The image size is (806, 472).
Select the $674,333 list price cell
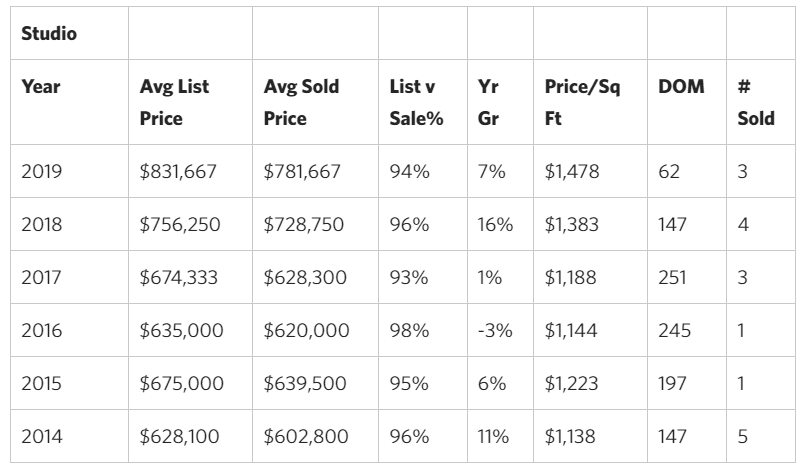pos(178,278)
